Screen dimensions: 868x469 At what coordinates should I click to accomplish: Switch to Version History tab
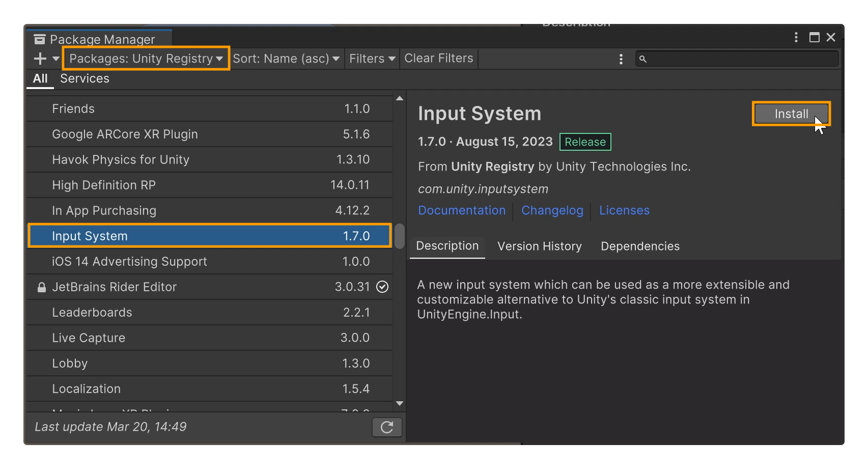[x=540, y=246]
